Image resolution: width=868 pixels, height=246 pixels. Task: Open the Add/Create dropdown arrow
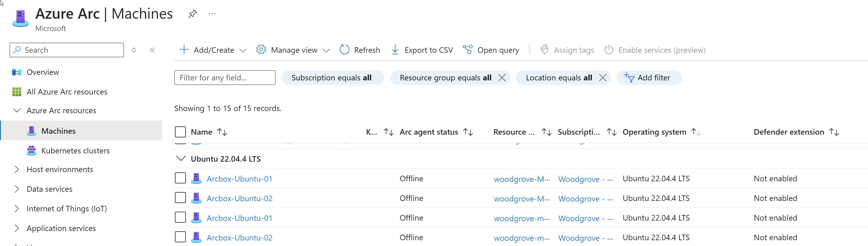click(x=243, y=51)
